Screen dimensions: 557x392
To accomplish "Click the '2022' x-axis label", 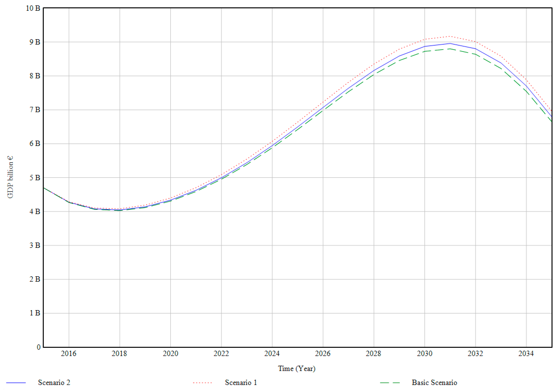I will pos(221,353).
